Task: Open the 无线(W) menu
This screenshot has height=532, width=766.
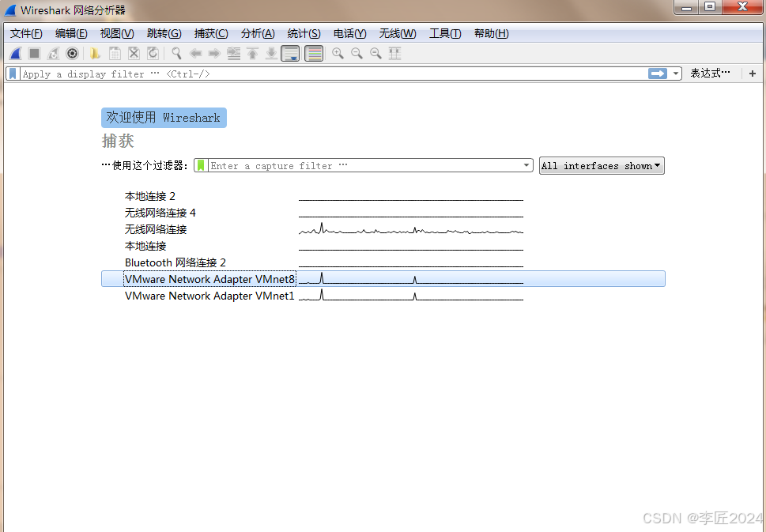Action: click(398, 33)
